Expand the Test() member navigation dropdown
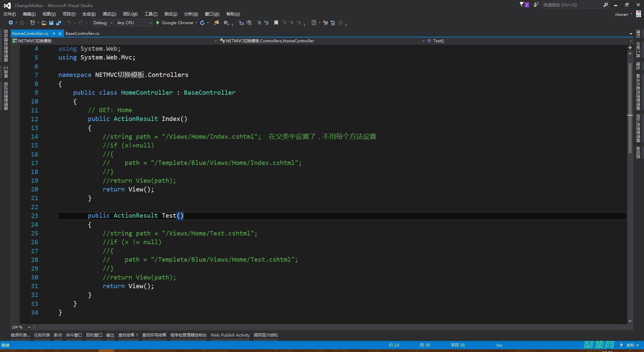Viewport: 644px width, 352px height. [630, 41]
